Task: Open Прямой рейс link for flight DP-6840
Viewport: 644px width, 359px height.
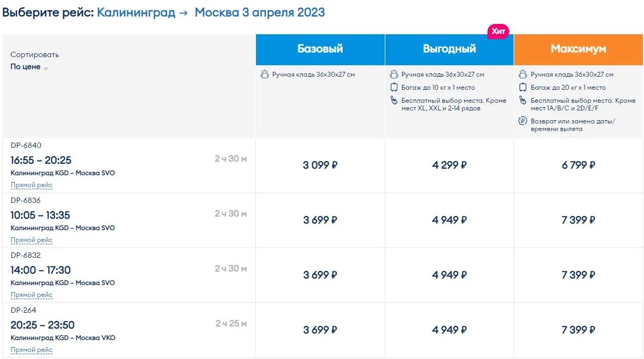Action: tap(32, 185)
